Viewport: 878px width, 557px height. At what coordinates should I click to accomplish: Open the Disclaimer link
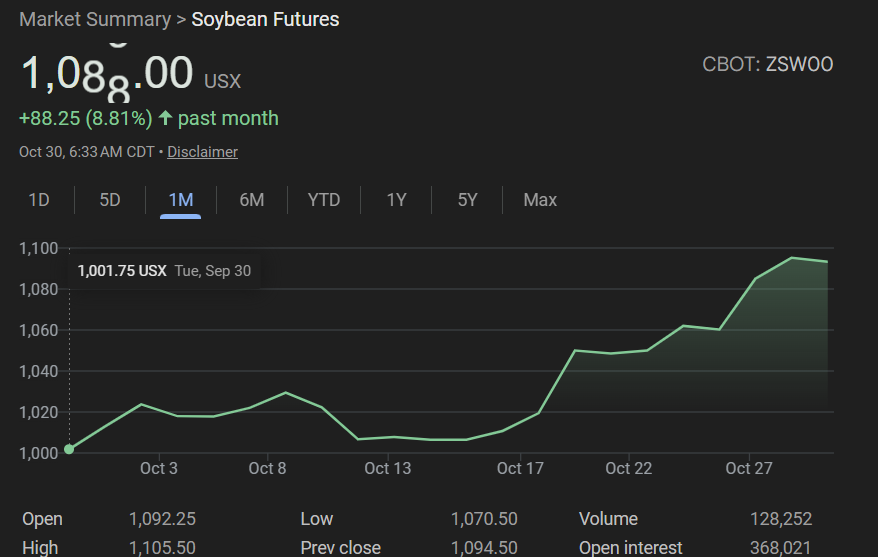[202, 152]
